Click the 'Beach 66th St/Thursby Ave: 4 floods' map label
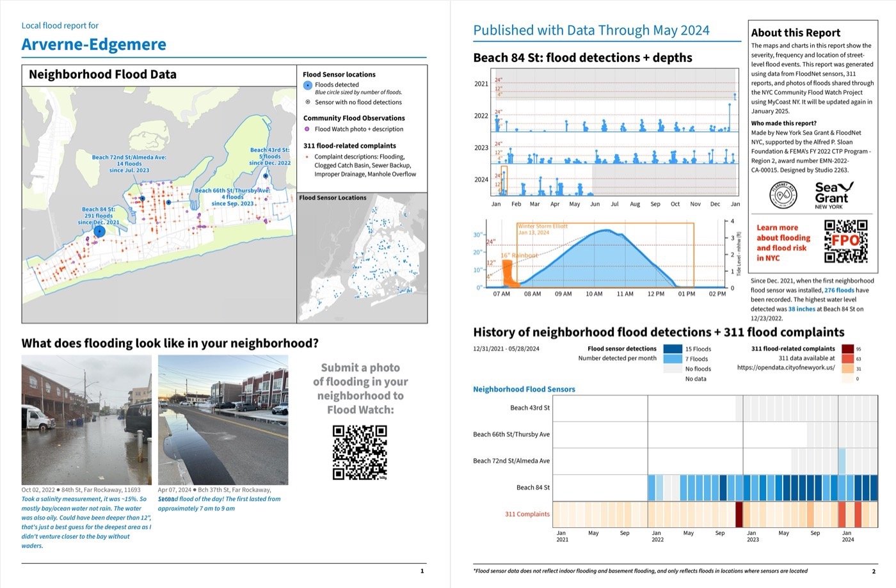This screenshot has height=588, width=896. (232, 197)
